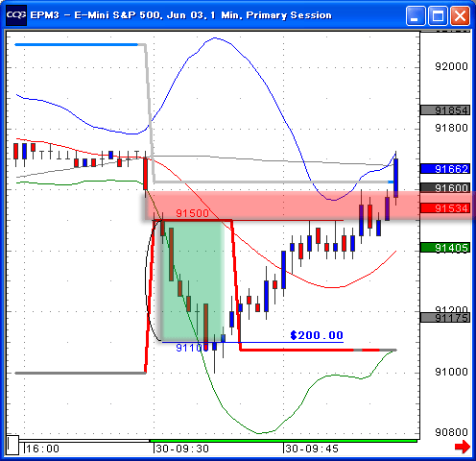Screen dimensions: 476x461
Task: Click the red 91500 level label
Action: [193, 213]
